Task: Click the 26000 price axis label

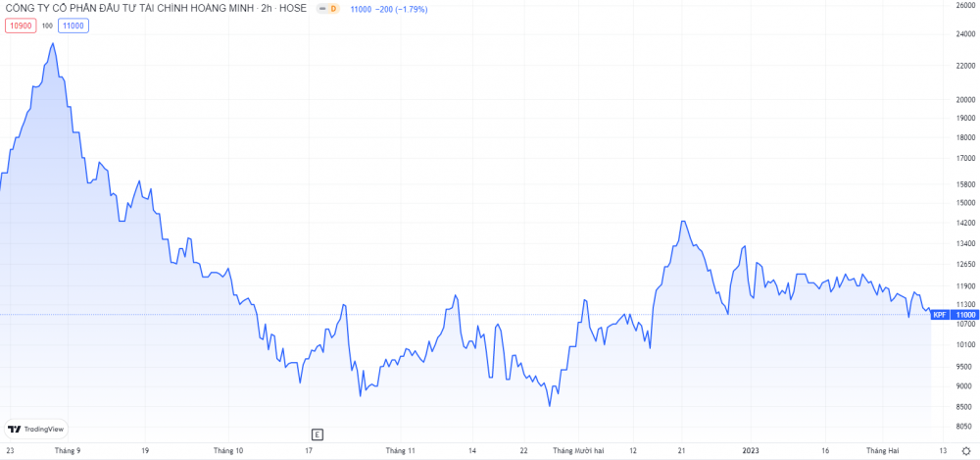Action: click(x=965, y=6)
